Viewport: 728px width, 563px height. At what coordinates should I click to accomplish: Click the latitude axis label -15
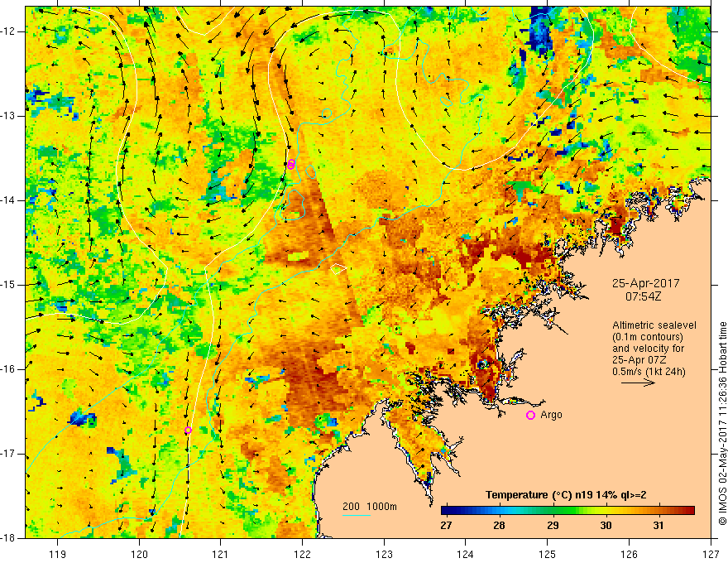click(x=8, y=285)
